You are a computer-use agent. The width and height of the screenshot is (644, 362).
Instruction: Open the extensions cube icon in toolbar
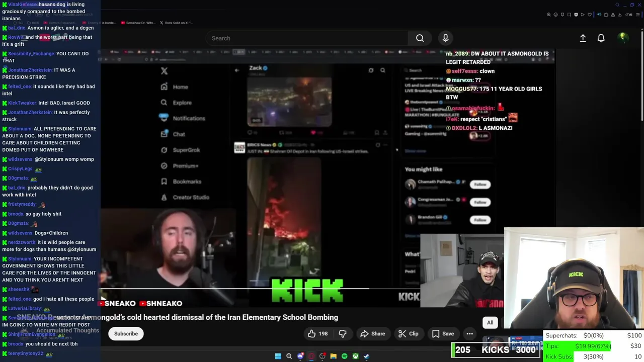pyautogui.click(x=606, y=15)
